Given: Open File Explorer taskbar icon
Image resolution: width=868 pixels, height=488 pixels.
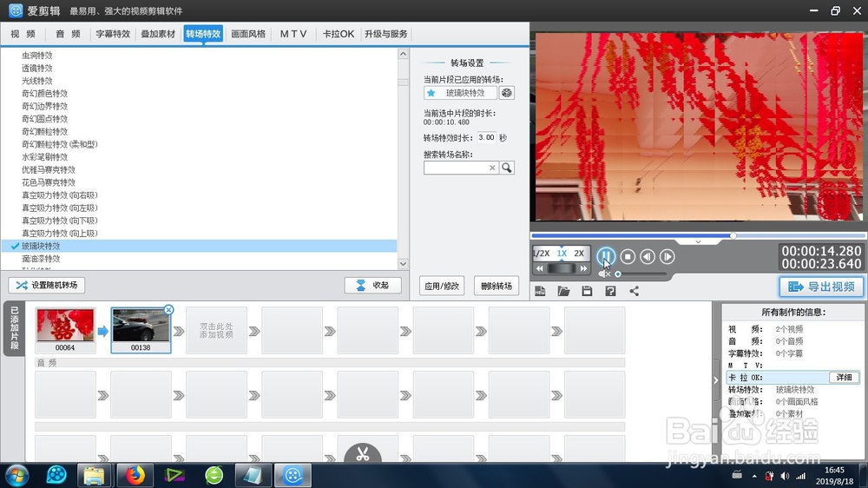Looking at the screenshot, I should tap(94, 475).
